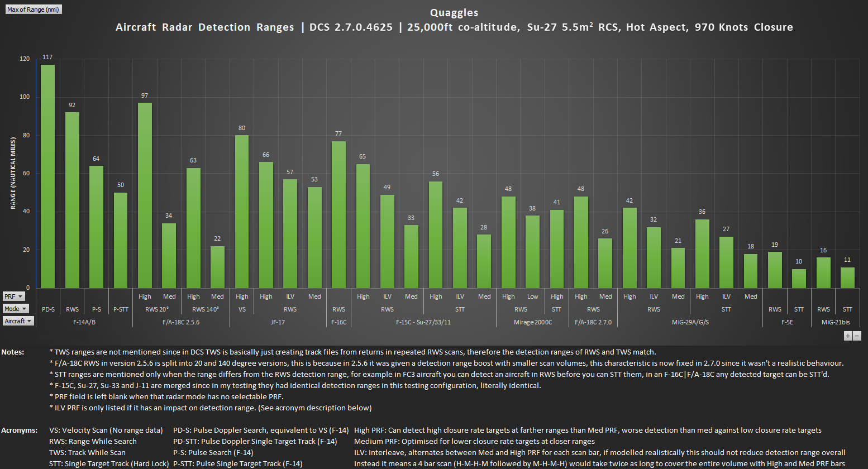
Task: Click the note starting '* TWS ranges are not mentioned'
Action: 352,352
